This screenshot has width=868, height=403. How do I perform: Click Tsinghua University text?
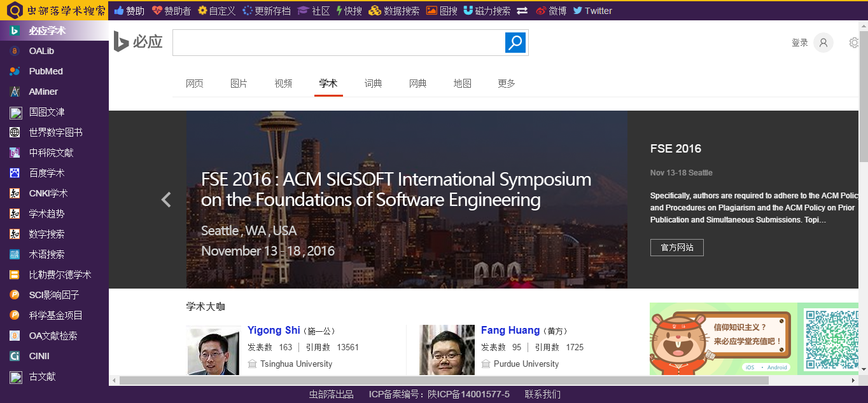296,364
